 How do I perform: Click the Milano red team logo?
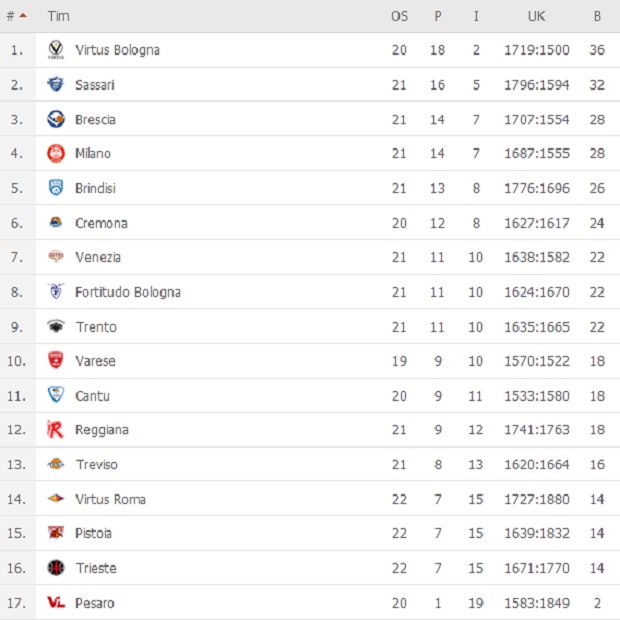pos(56,154)
